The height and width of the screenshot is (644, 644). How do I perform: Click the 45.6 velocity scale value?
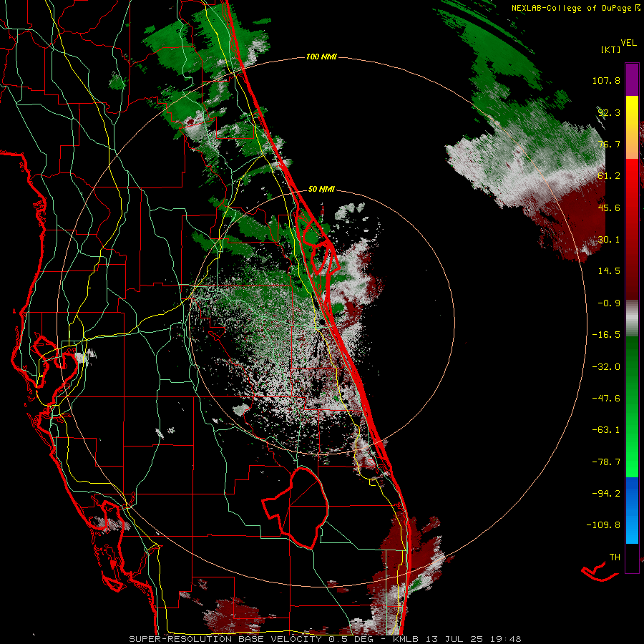pyautogui.click(x=609, y=208)
